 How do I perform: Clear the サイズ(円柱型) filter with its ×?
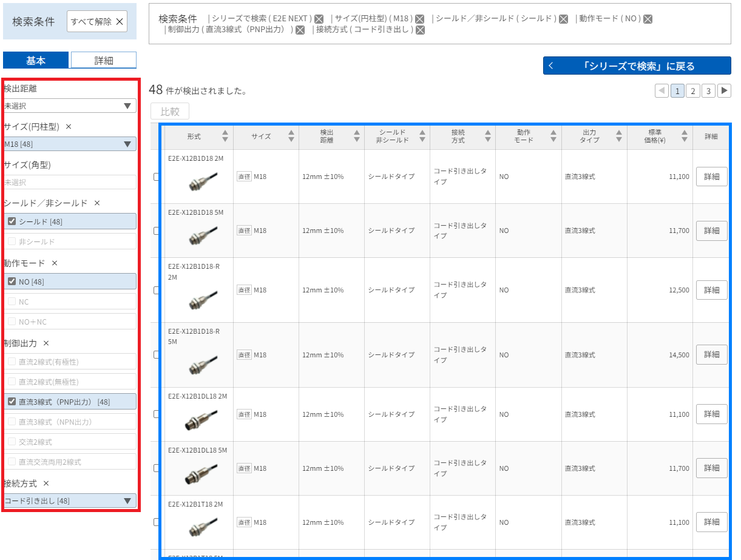point(69,127)
